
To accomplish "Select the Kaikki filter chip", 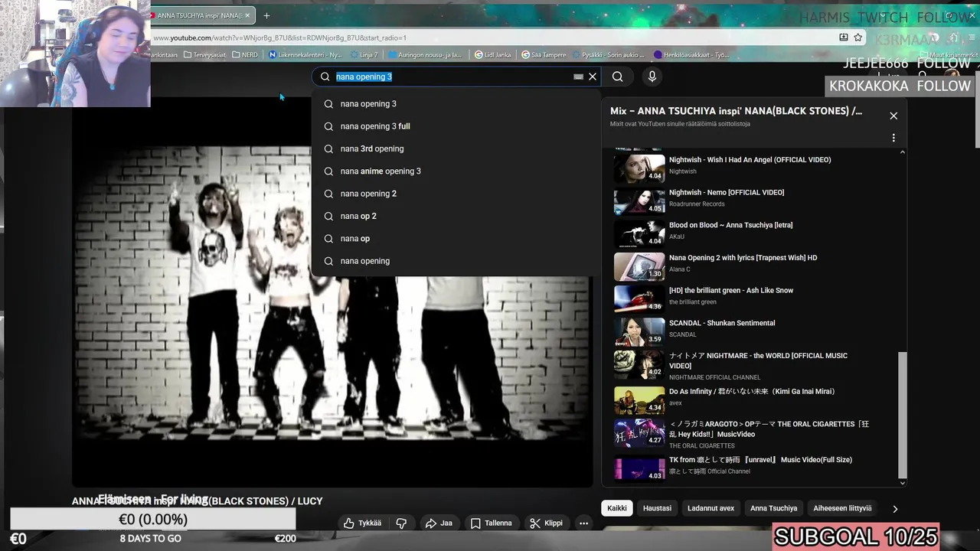I will point(617,508).
